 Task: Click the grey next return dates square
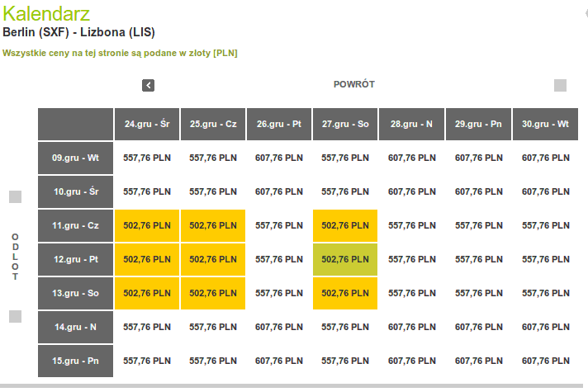tap(560, 86)
